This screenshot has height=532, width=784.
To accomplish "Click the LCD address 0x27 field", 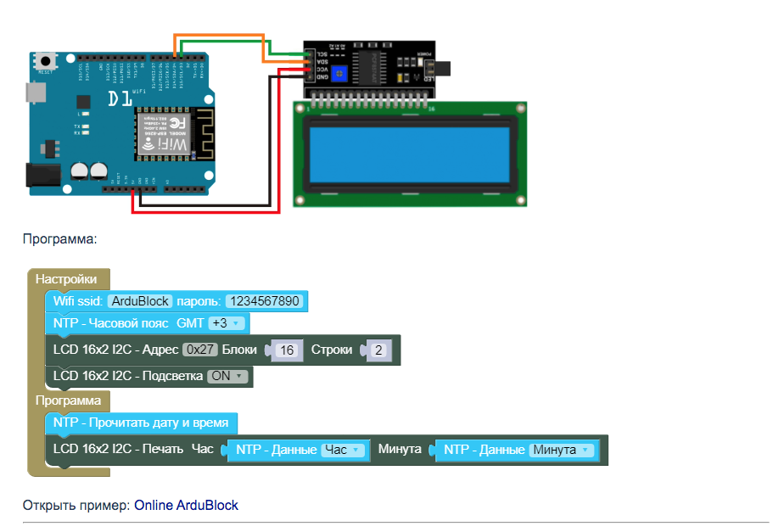I will pos(200,350).
